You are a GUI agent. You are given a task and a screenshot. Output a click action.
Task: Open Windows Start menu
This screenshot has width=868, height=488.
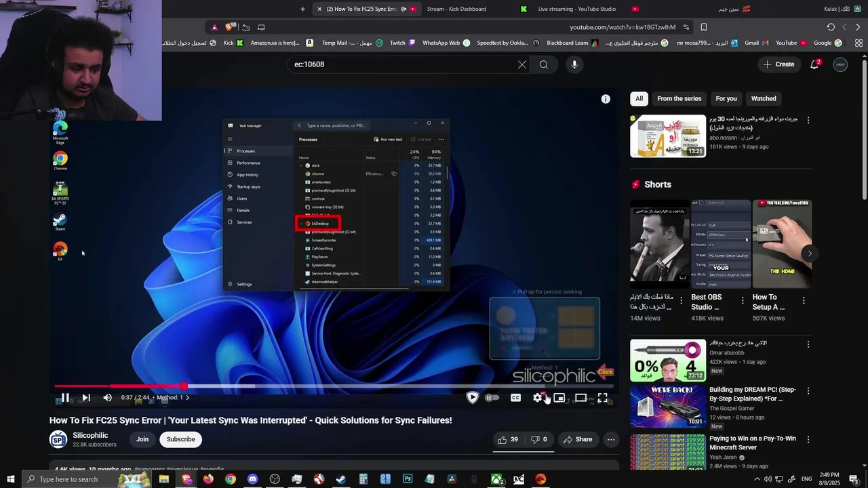pos(10,479)
